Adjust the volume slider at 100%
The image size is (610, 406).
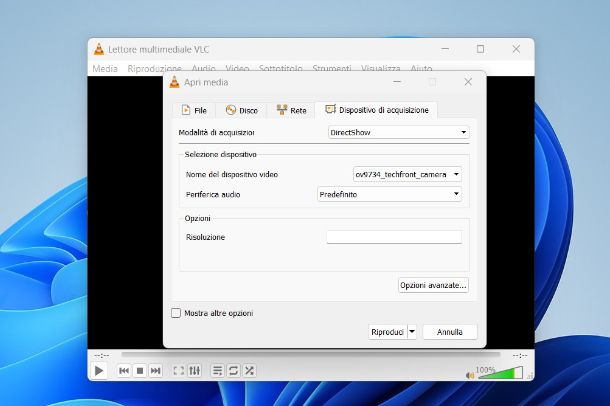point(500,373)
